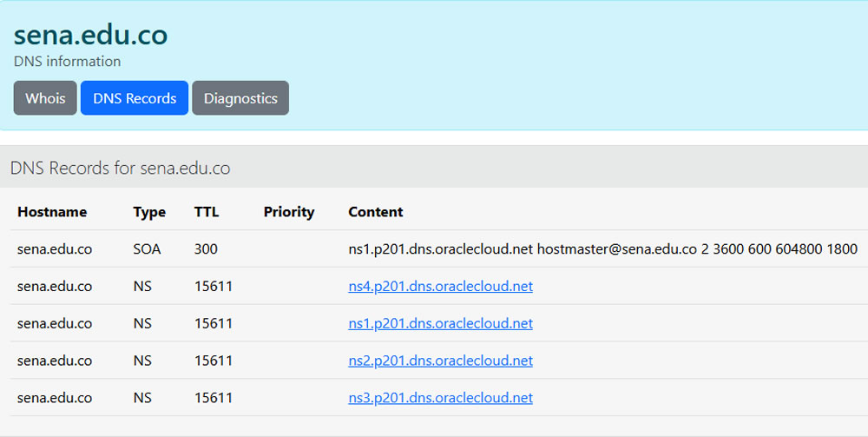The image size is (868, 437).
Task: Click the SOA type cell
Action: pyautogui.click(x=147, y=249)
